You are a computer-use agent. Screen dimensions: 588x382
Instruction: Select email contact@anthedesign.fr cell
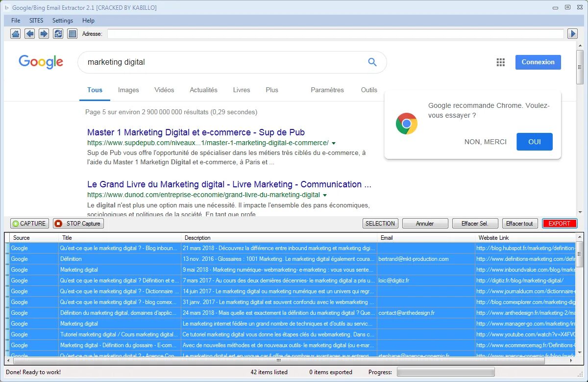coord(426,313)
